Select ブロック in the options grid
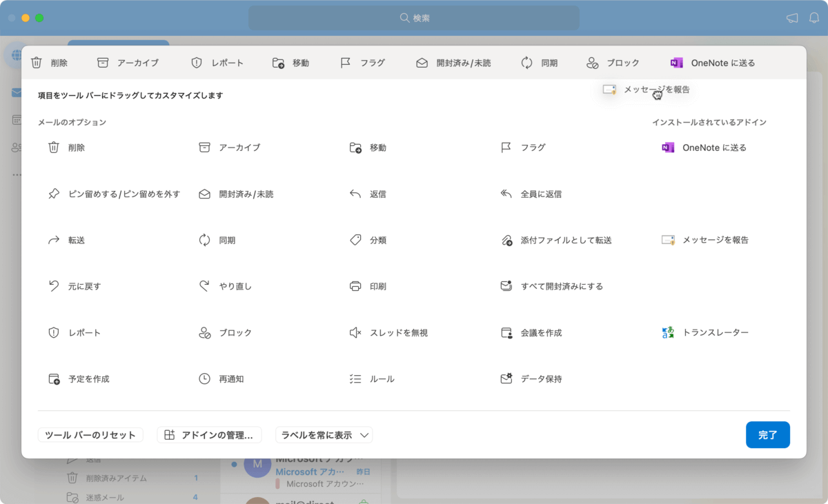Screen dimensions: 828x504 pyautogui.click(x=225, y=333)
